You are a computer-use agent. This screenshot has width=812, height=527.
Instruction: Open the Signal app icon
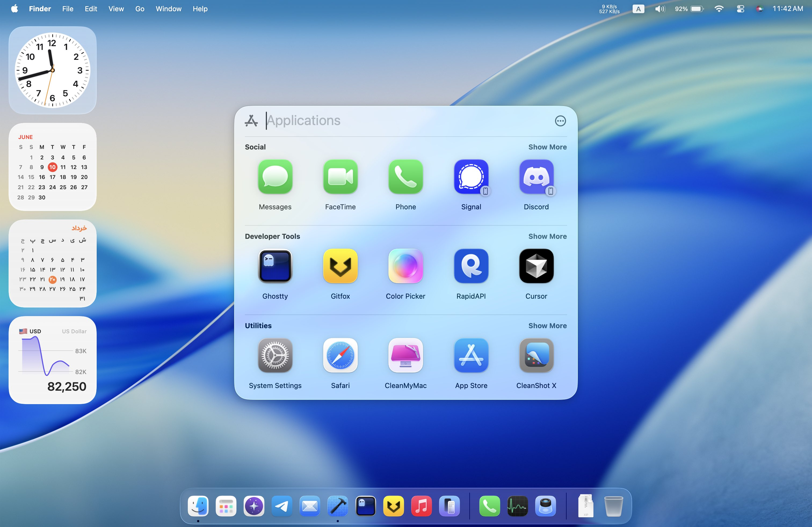click(471, 177)
